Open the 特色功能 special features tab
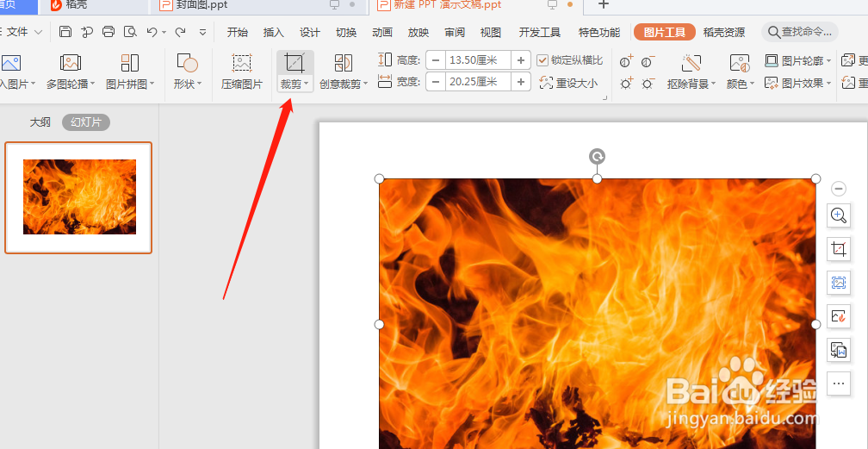Image resolution: width=868 pixels, height=449 pixels. (599, 32)
